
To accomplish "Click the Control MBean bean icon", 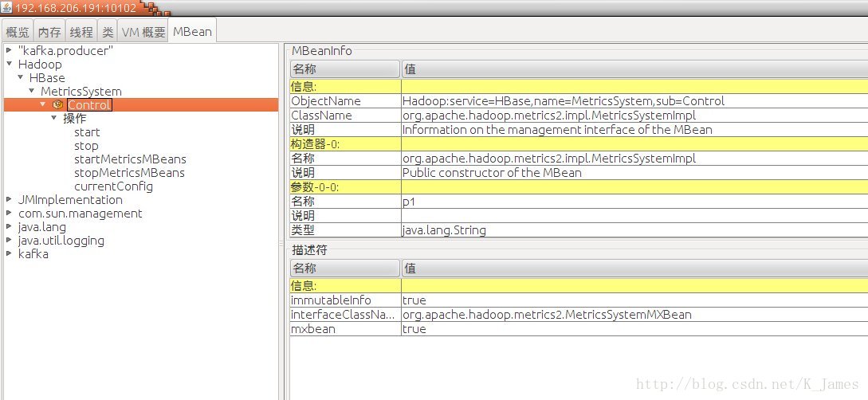I will coord(57,104).
